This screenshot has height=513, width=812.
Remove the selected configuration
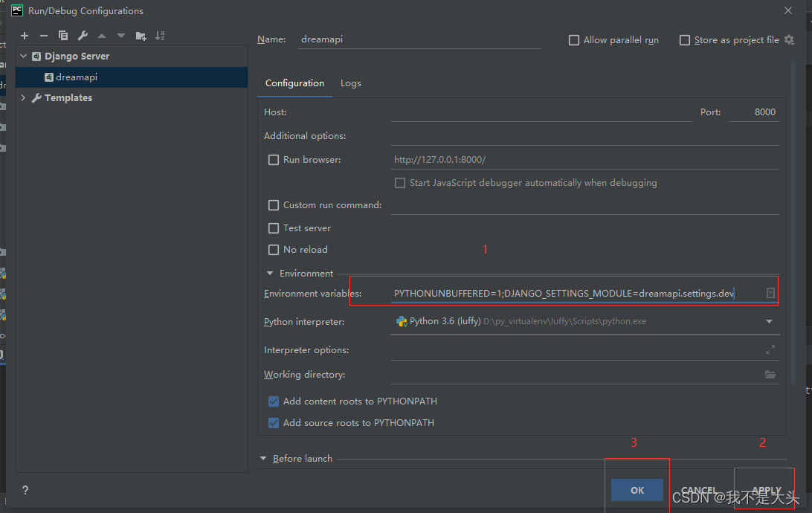(44, 35)
